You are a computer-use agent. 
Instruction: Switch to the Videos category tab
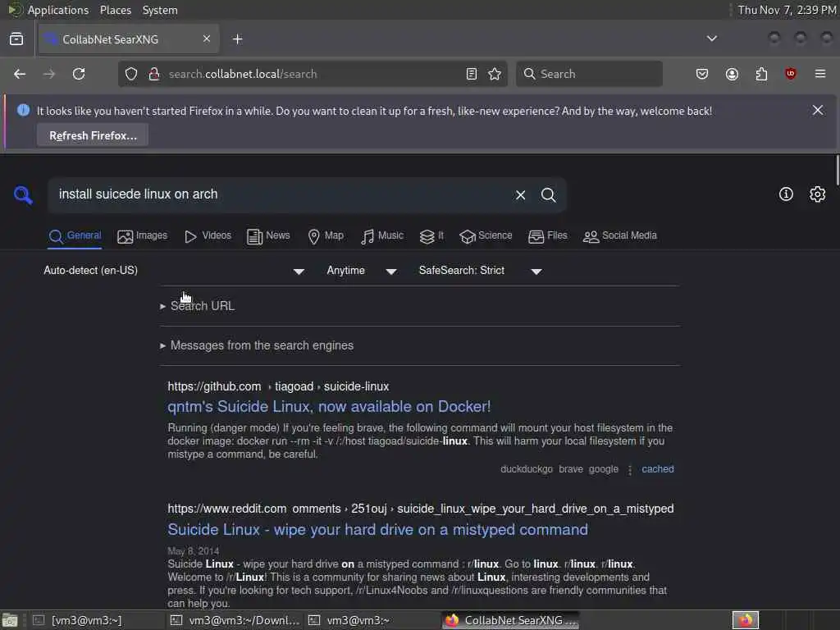208,235
